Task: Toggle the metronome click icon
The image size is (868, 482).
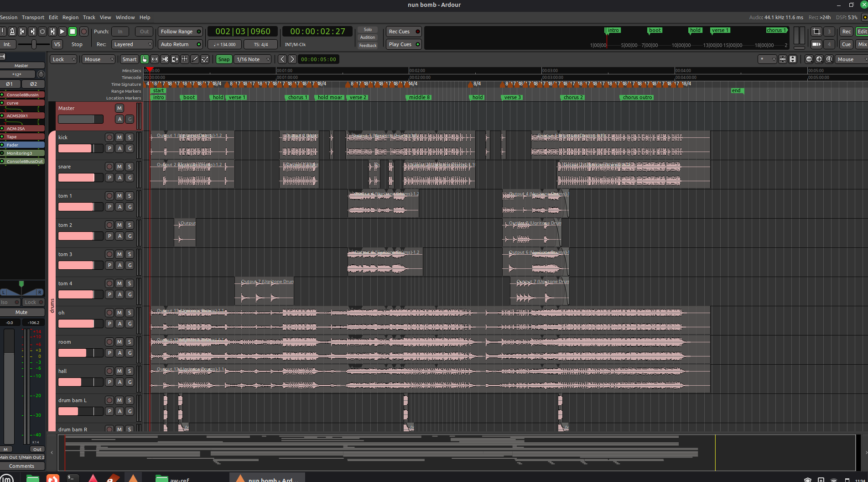Action: point(12,31)
